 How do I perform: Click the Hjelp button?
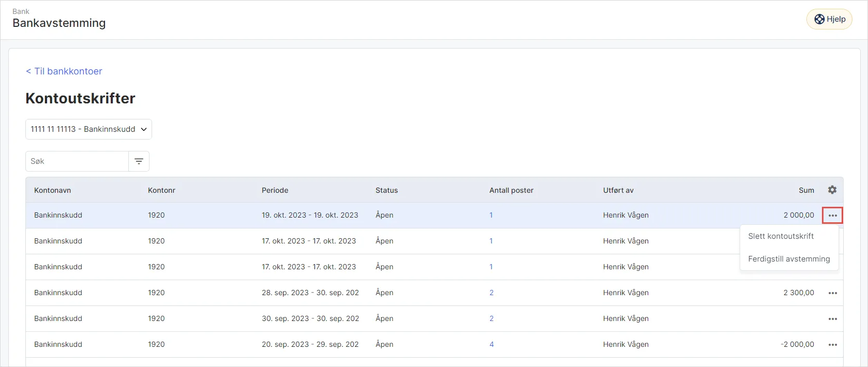(x=829, y=19)
